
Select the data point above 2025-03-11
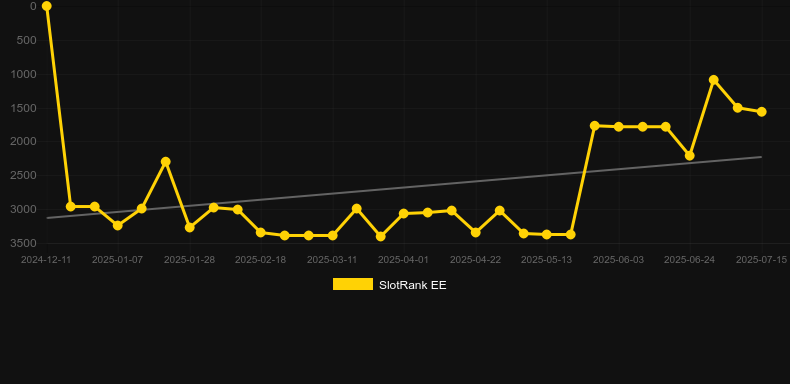pyautogui.click(x=333, y=235)
